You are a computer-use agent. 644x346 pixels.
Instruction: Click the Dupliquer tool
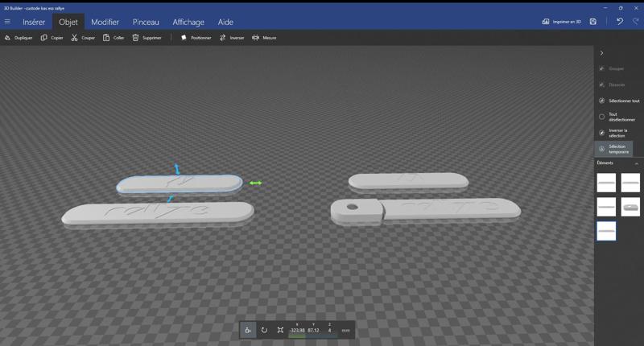(x=19, y=38)
